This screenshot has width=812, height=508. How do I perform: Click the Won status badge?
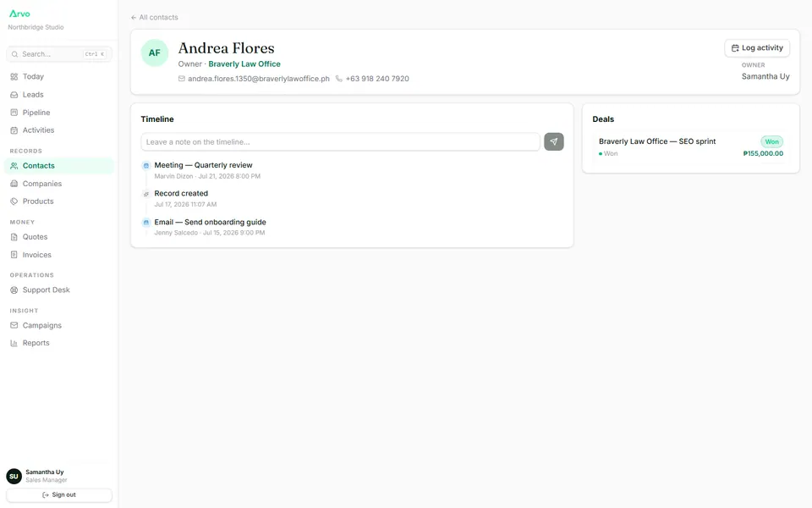click(771, 141)
